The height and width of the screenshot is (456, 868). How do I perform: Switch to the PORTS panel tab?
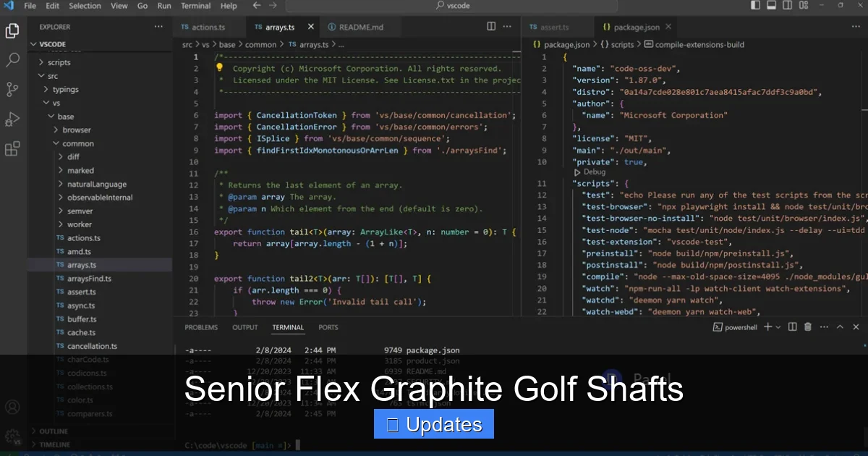coord(328,327)
